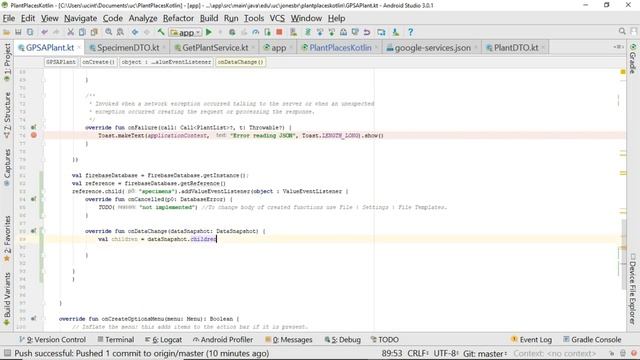
Task: Toggle tool window buttons in status corner
Action: [7, 353]
